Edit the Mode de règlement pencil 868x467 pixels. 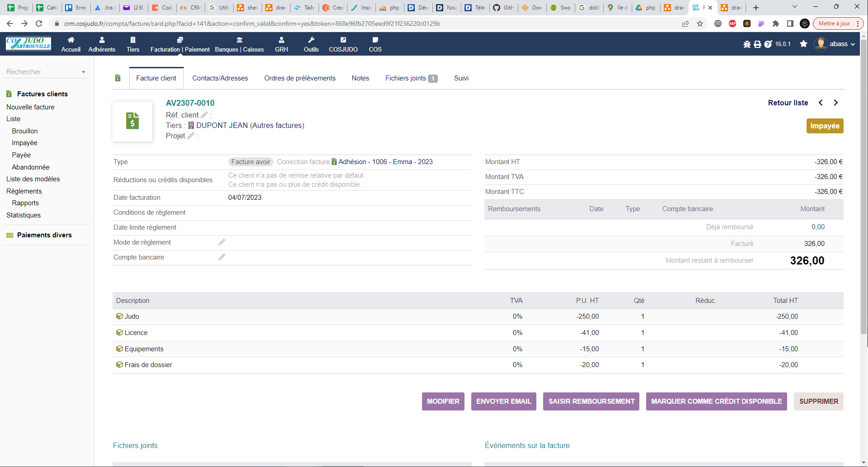(222, 242)
